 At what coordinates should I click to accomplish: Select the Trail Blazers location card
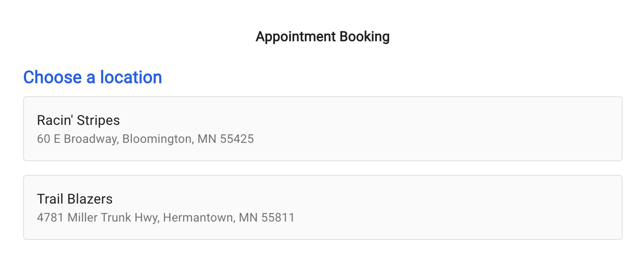click(322, 207)
